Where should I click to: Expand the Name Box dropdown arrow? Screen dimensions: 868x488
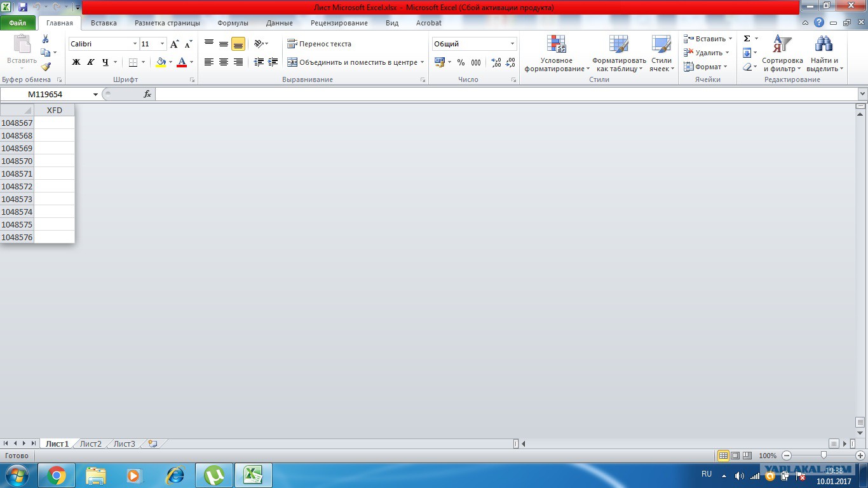coord(96,94)
